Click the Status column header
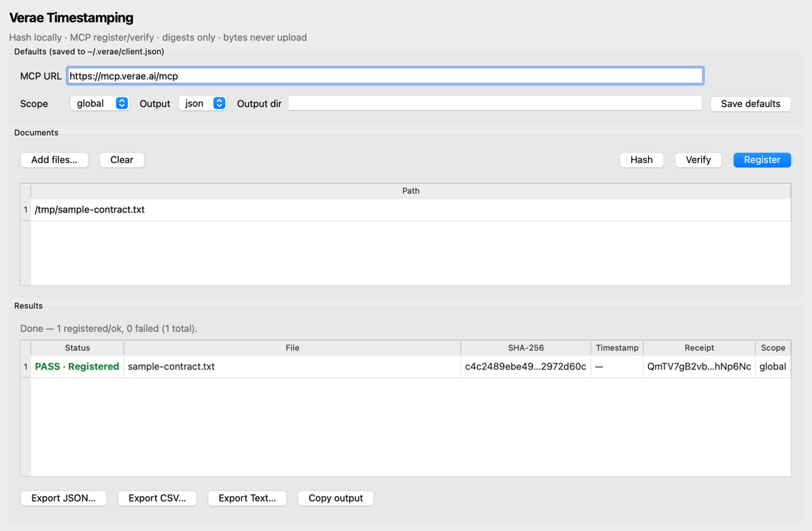 78,348
